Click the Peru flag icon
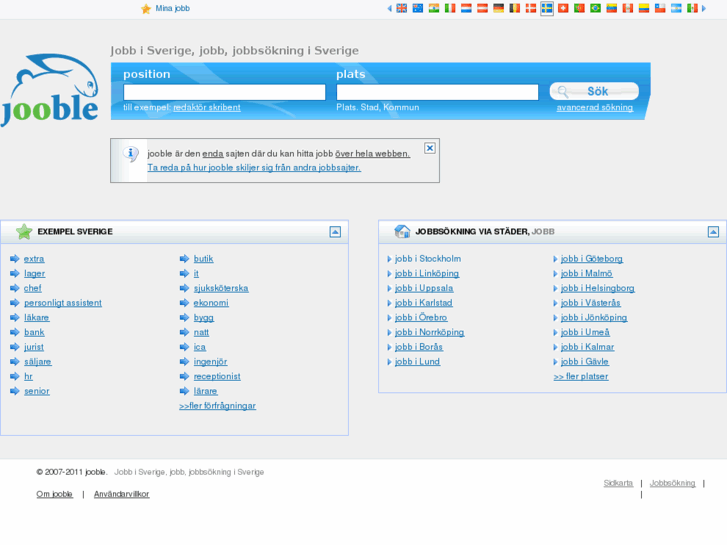Viewport: 727px width, 545px height. (628, 8)
